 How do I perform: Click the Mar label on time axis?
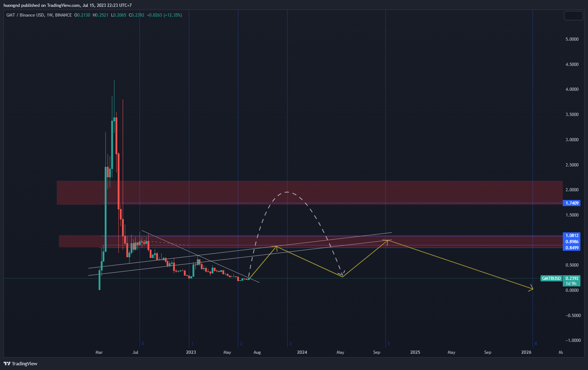click(x=99, y=352)
